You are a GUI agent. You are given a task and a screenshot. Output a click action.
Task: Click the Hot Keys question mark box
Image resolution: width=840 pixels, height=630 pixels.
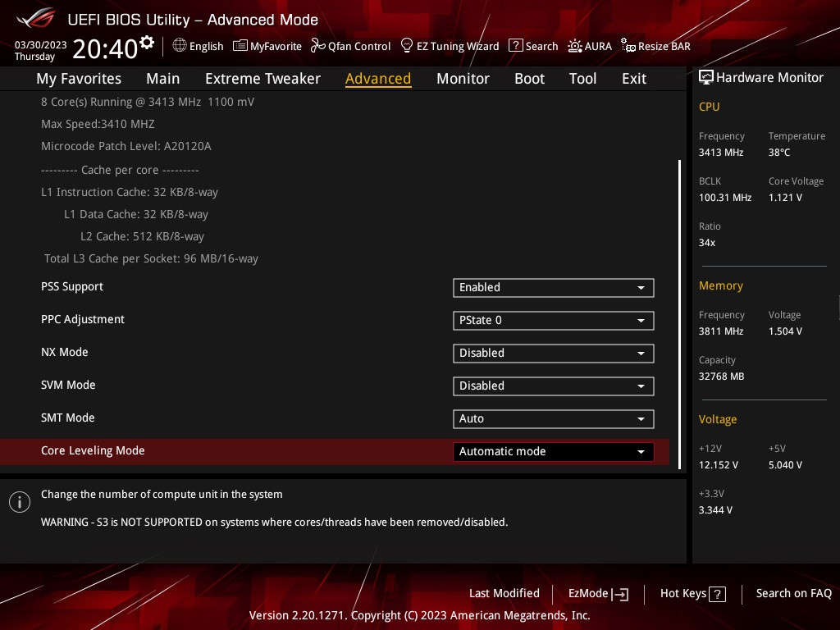click(x=717, y=594)
